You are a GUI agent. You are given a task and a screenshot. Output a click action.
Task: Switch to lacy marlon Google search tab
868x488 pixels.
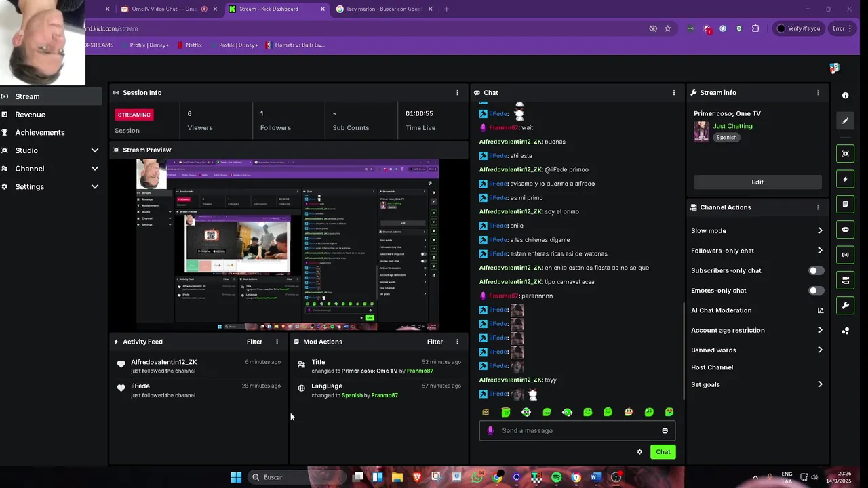tap(384, 9)
